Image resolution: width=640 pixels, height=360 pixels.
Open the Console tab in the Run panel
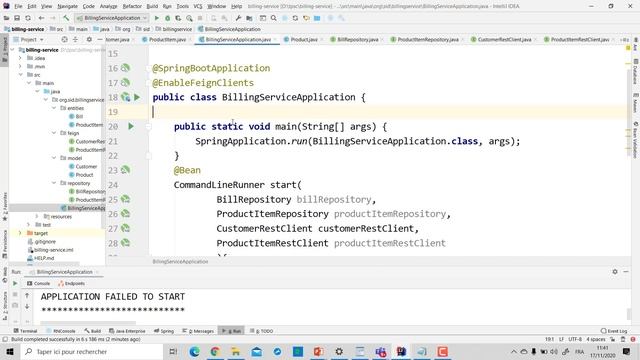[38, 283]
